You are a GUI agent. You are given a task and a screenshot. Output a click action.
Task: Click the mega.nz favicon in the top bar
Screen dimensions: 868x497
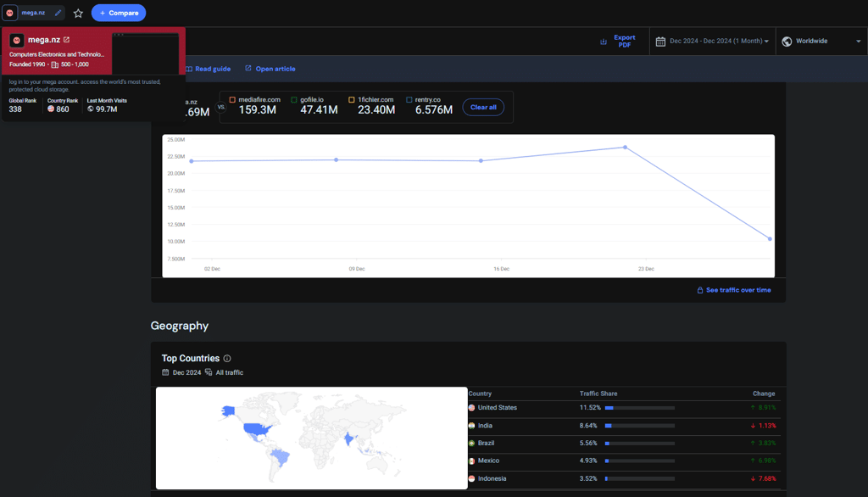click(x=9, y=13)
